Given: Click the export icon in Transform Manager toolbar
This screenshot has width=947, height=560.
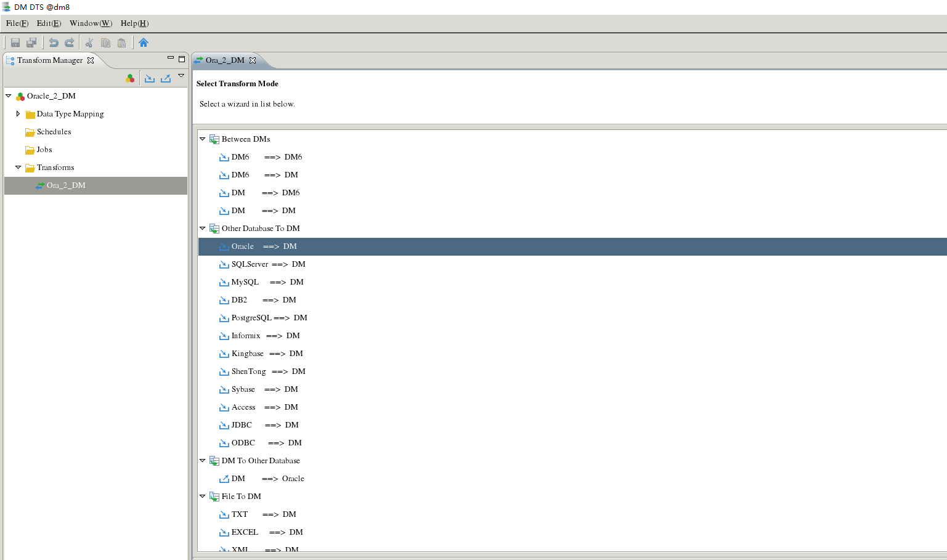Looking at the screenshot, I should point(166,78).
